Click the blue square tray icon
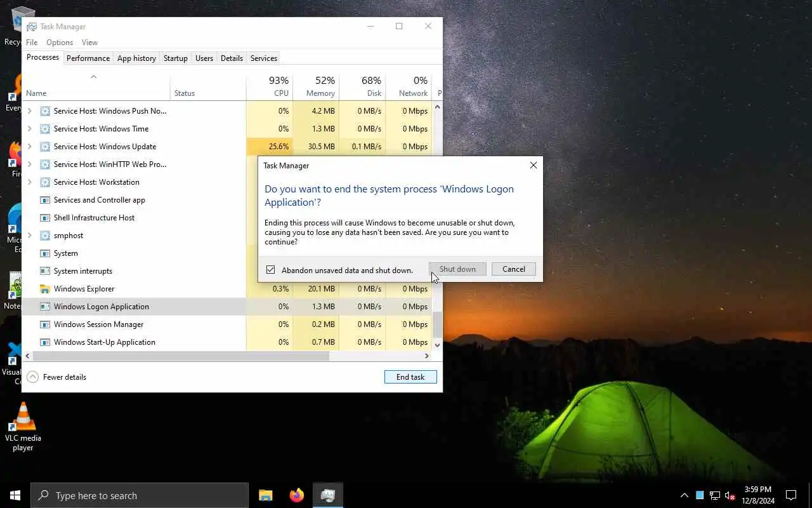 pos(700,495)
